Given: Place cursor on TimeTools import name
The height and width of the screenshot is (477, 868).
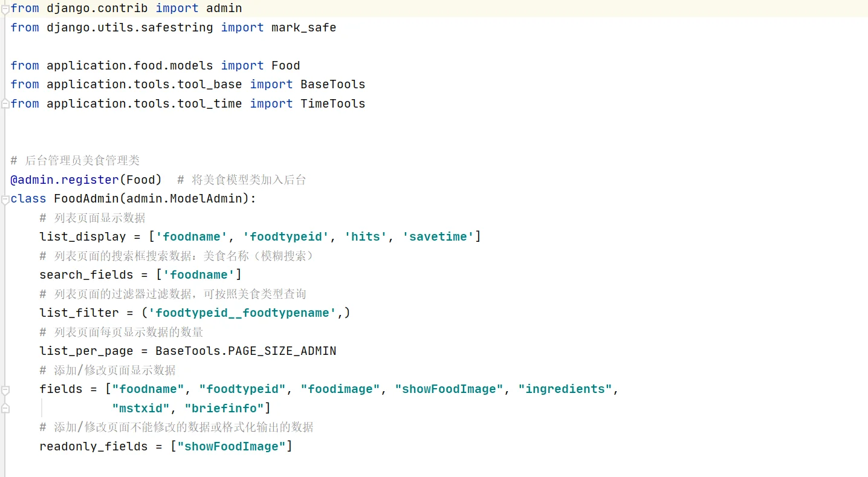Looking at the screenshot, I should tap(332, 103).
